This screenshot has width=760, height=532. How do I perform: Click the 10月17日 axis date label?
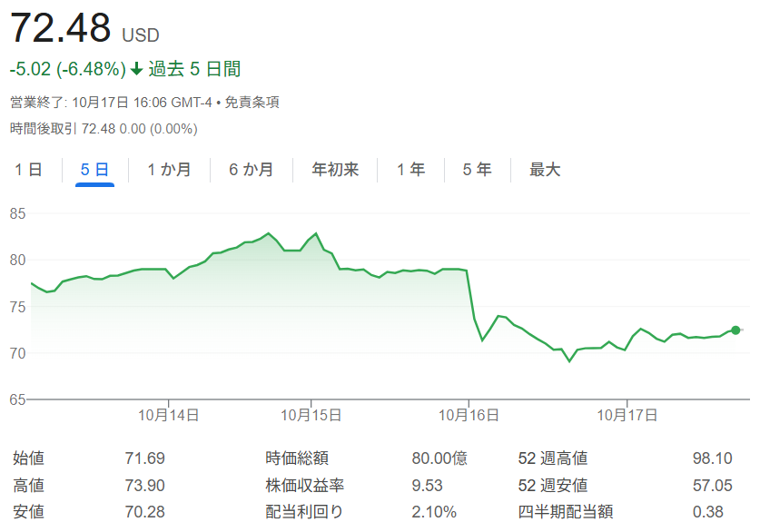pyautogui.click(x=627, y=415)
